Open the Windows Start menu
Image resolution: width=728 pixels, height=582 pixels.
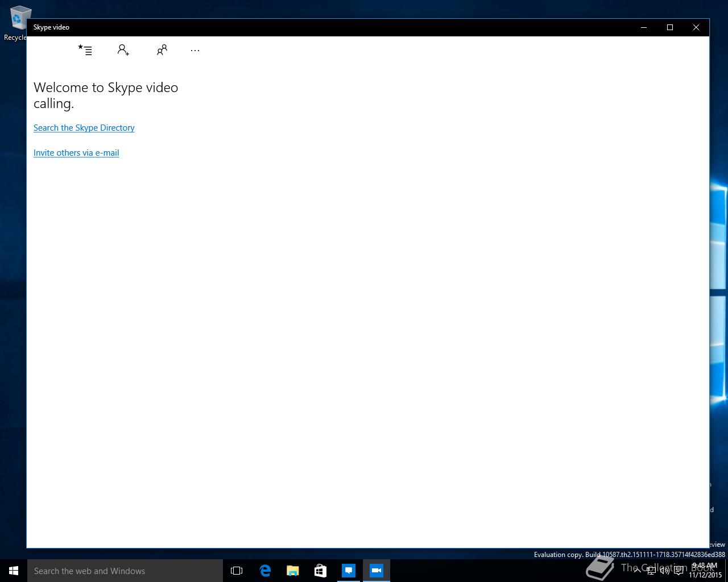pos(14,571)
